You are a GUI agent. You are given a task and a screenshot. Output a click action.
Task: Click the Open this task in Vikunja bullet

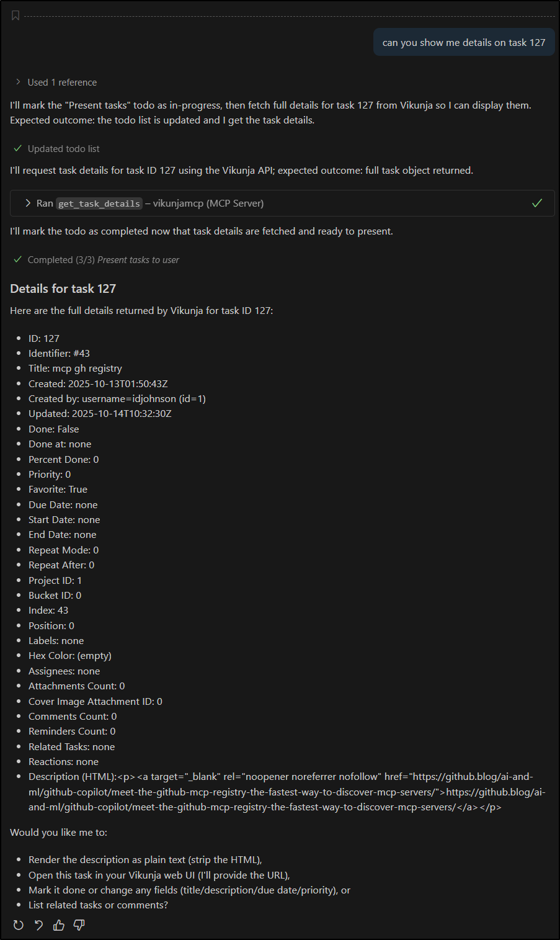point(156,874)
